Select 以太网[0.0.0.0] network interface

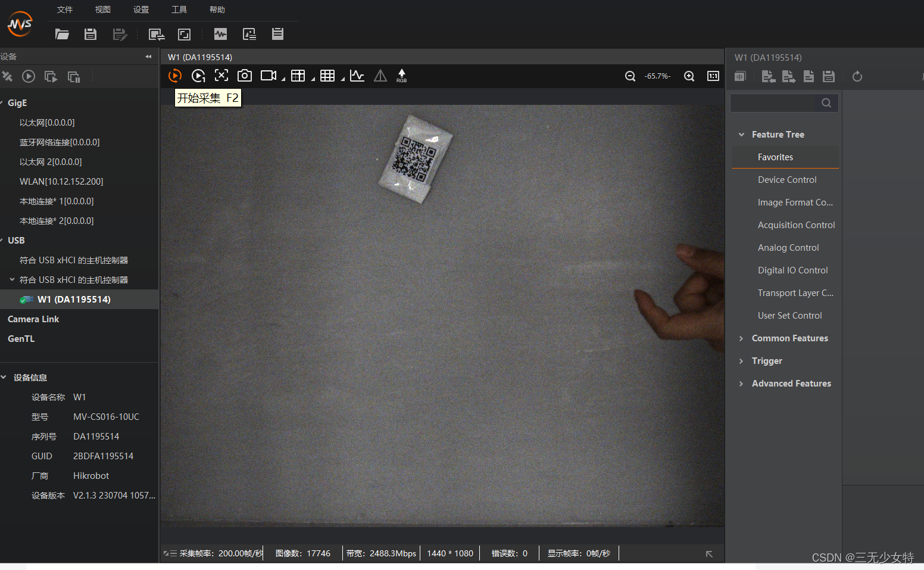point(47,123)
